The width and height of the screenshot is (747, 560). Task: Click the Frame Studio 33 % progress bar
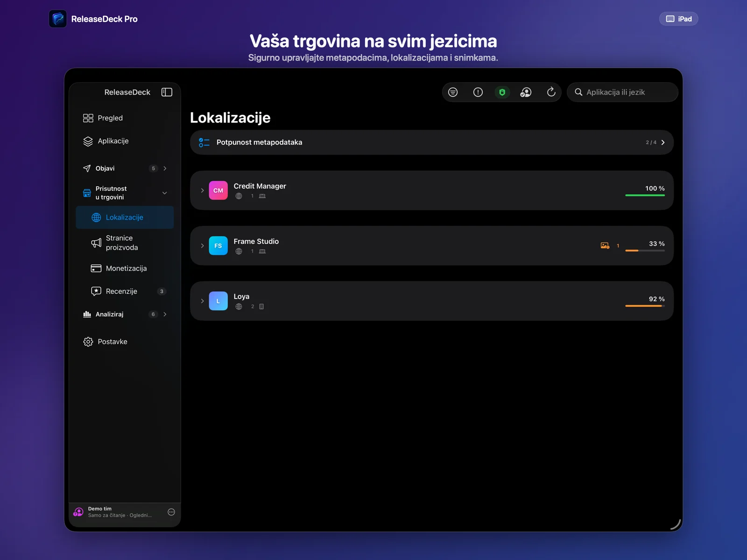pos(645,251)
